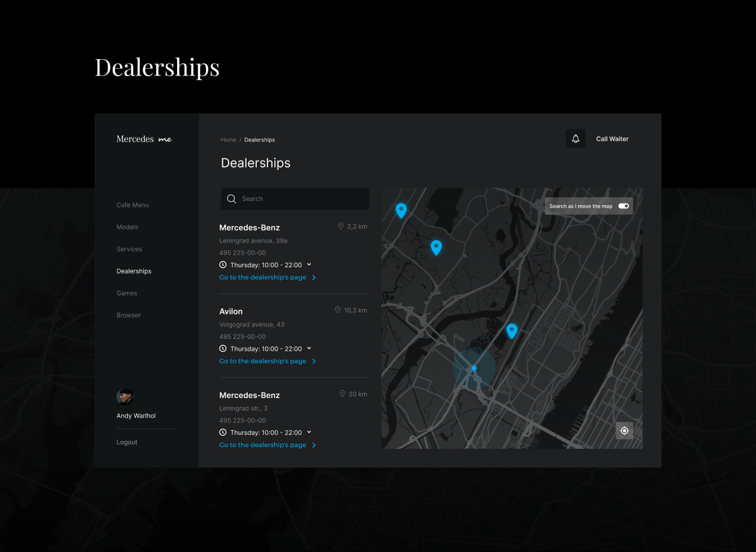Expand opening hours for Leningrad str. dealership
Image resolution: width=756 pixels, height=552 pixels.
tap(309, 432)
